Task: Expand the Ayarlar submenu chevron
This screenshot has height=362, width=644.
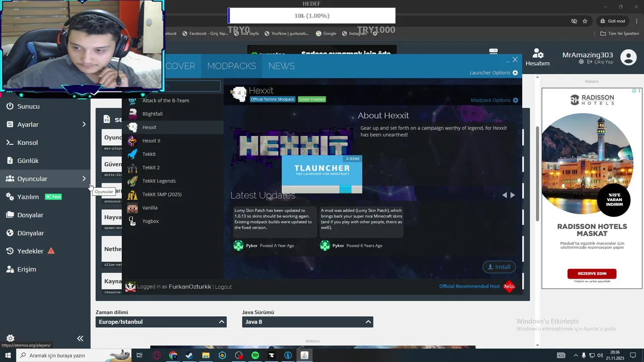Action: [84, 124]
